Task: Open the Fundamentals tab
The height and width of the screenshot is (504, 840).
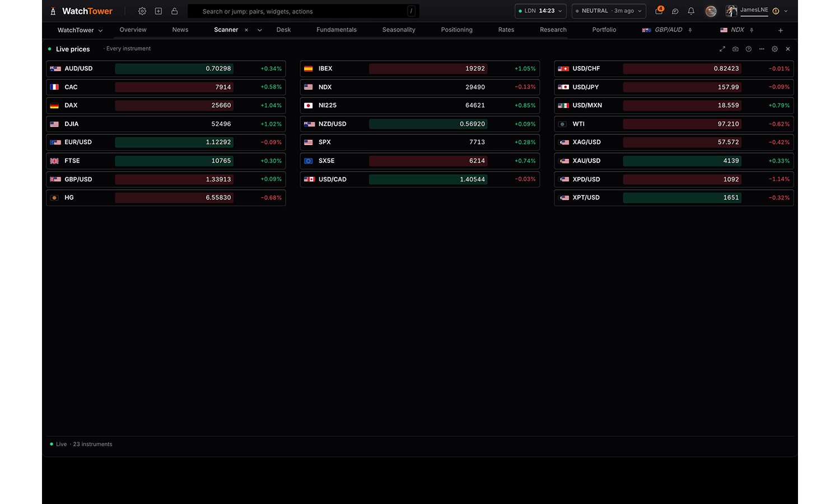Action: [x=337, y=30]
